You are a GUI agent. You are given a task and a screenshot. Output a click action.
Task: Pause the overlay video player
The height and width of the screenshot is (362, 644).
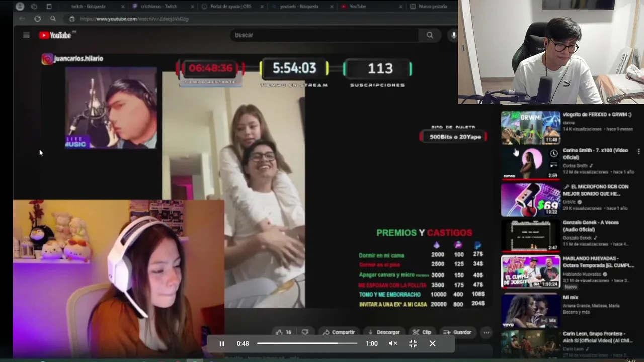(x=222, y=344)
